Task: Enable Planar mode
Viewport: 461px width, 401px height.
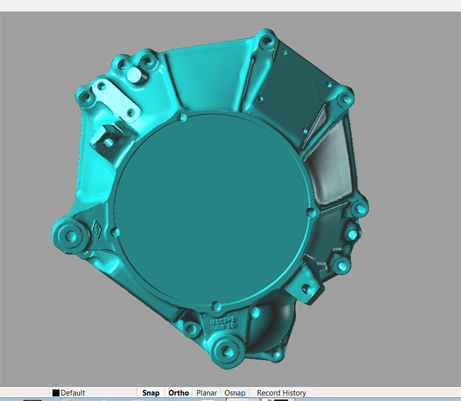Action: pos(206,393)
